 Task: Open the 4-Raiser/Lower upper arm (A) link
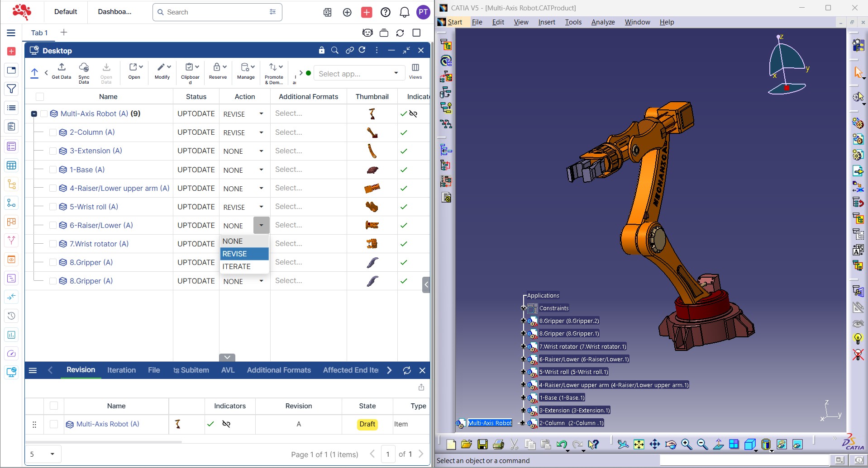tap(119, 188)
